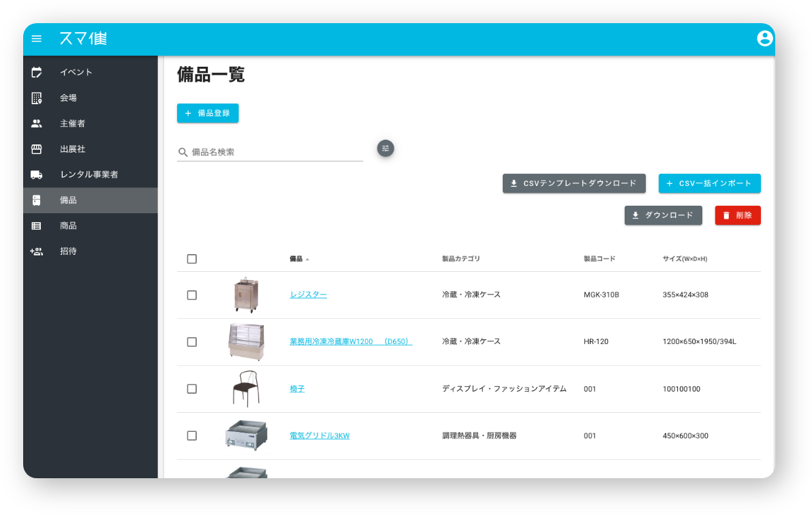Click the 招待 person-add icon

coord(36,251)
